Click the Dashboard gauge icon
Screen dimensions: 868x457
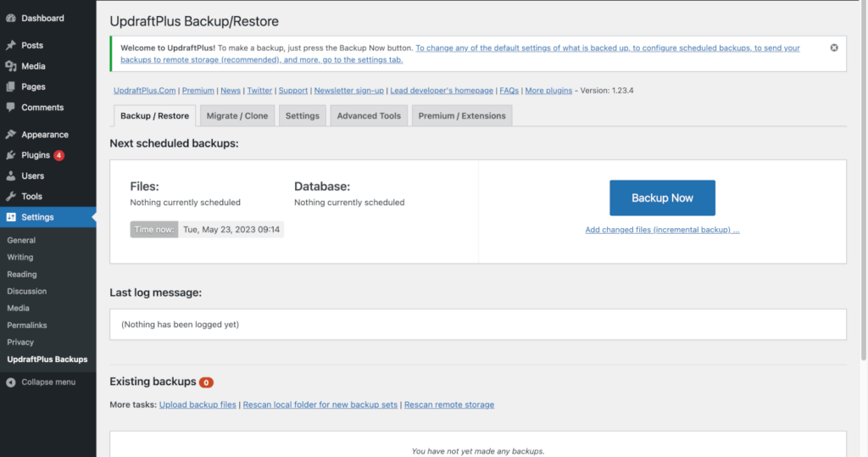(10, 19)
